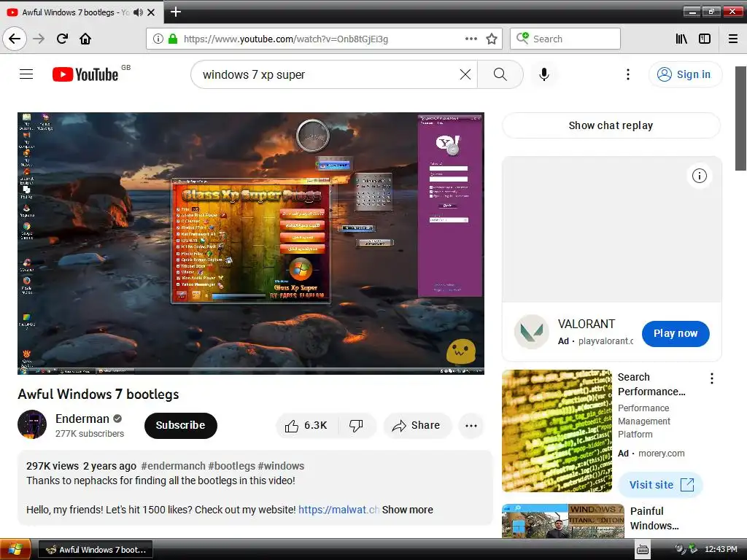Open the Windows Start button
The width and height of the screenshot is (747, 560).
15,549
